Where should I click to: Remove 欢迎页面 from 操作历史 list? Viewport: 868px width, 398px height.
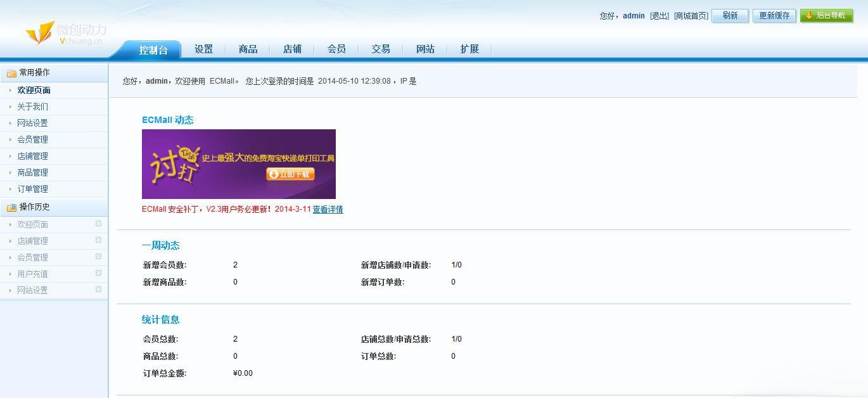pos(98,224)
